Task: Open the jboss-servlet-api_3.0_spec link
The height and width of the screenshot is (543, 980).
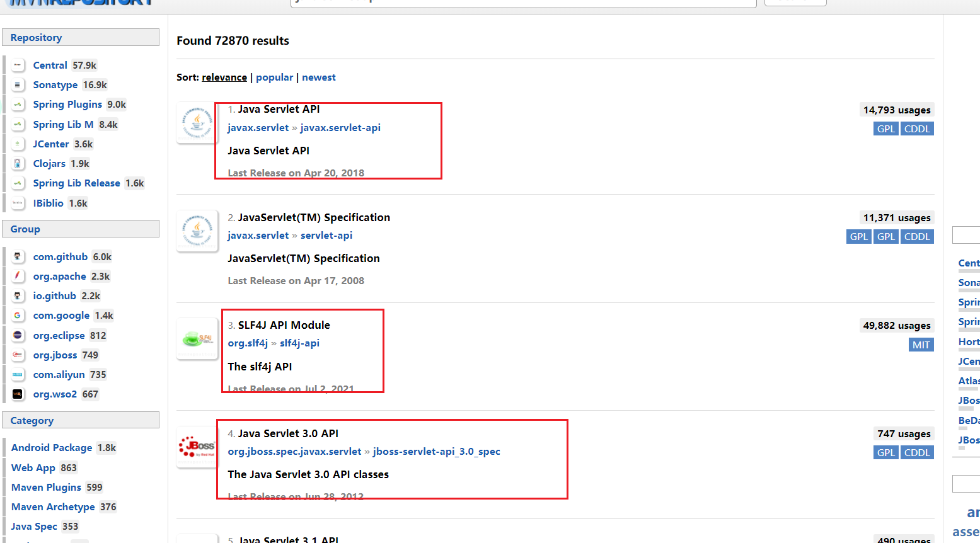Action: 436,452
